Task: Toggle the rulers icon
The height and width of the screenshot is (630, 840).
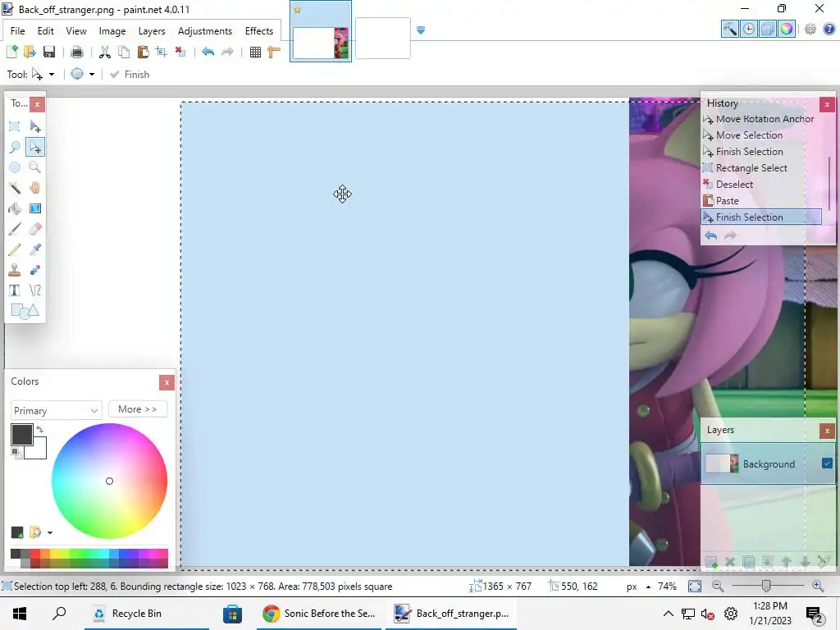Action: [x=274, y=52]
